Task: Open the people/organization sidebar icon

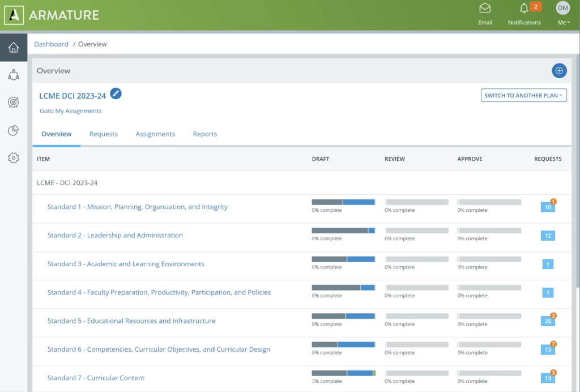Action: (14, 75)
